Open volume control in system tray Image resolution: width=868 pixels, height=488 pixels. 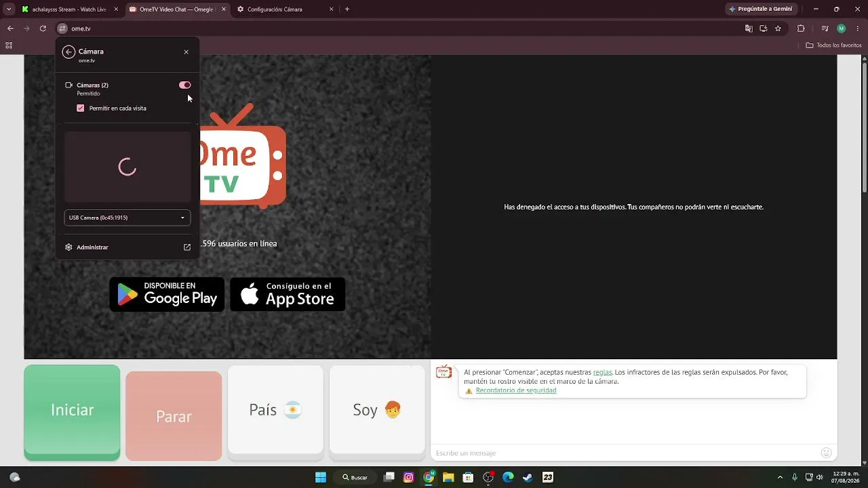[820, 477]
